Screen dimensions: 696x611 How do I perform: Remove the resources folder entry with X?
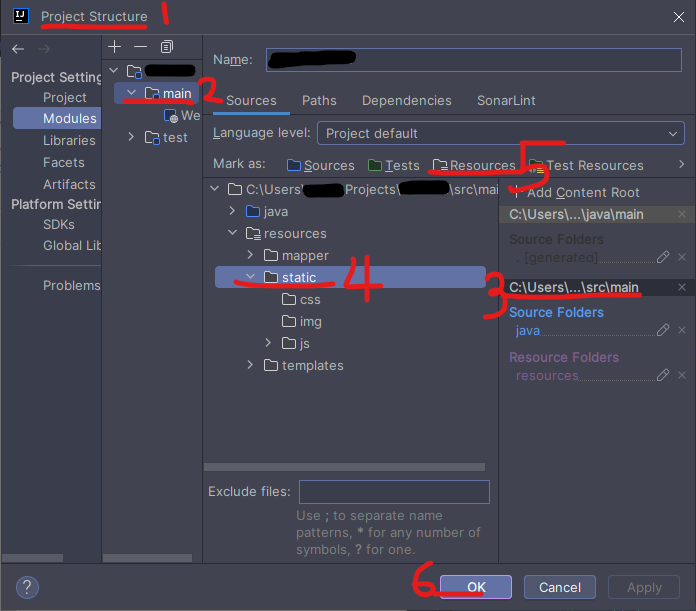[x=682, y=375]
